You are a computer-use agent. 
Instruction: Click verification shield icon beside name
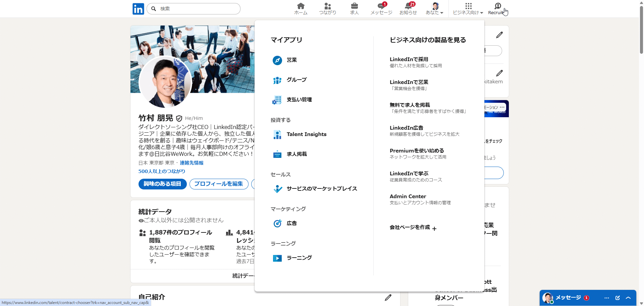tap(179, 118)
